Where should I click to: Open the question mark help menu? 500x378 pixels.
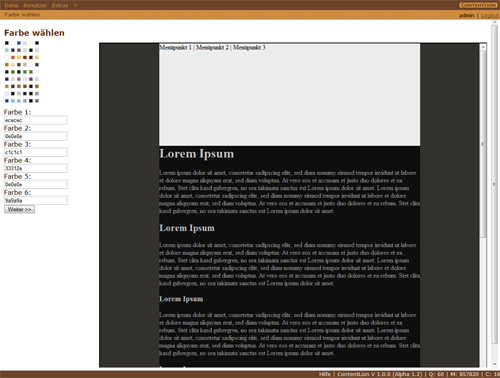pos(75,5)
